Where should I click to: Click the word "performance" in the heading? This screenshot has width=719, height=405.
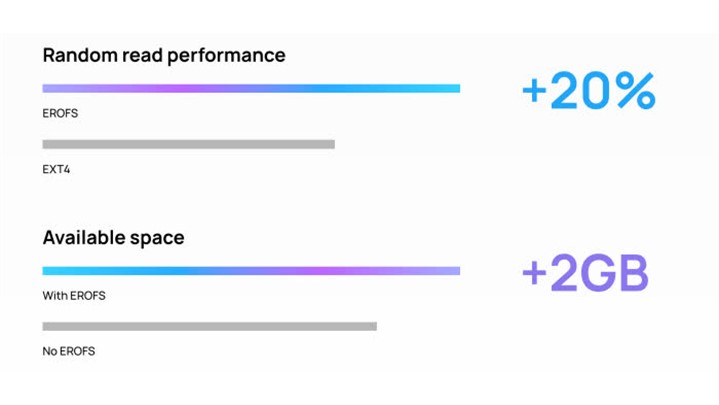tap(224, 55)
